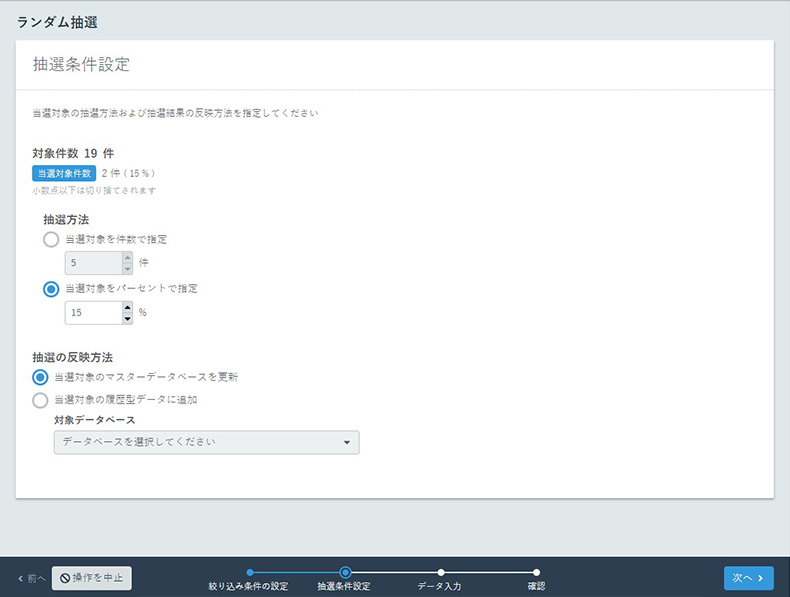Image resolution: width=790 pixels, height=597 pixels.
Task: Increase the count value with up arrow
Action: 127,257
